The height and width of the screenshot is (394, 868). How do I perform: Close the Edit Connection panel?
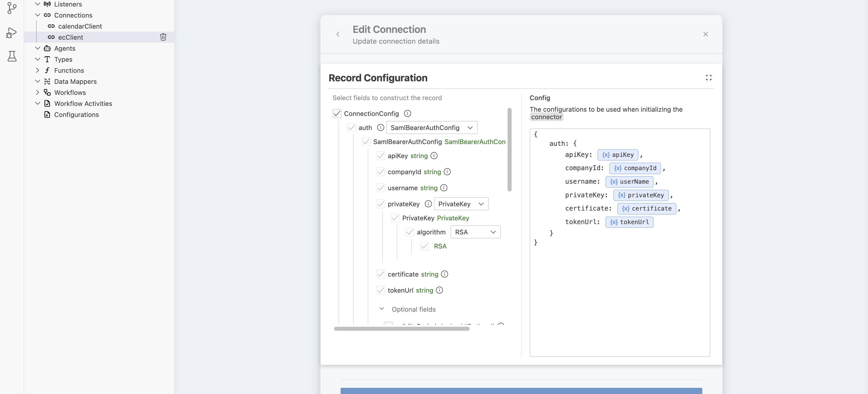point(706,34)
